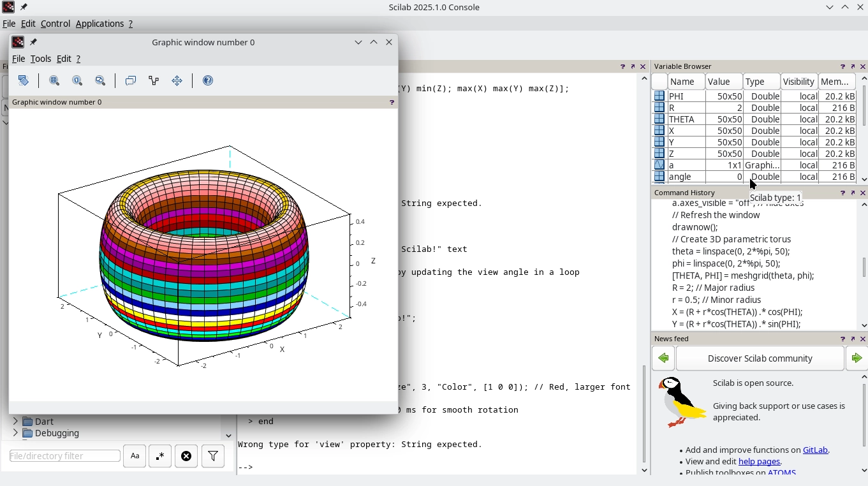Image resolution: width=868 pixels, height=486 pixels.
Task: Open the '?' help menu in graphic window
Action: tap(78, 59)
